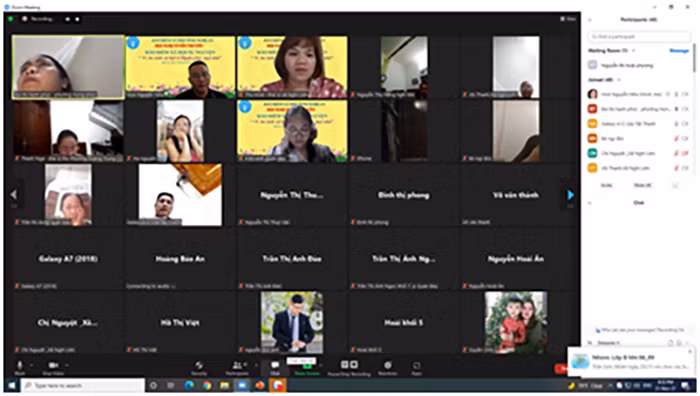Open the Reactions button
700x396 pixels.
[388, 367]
